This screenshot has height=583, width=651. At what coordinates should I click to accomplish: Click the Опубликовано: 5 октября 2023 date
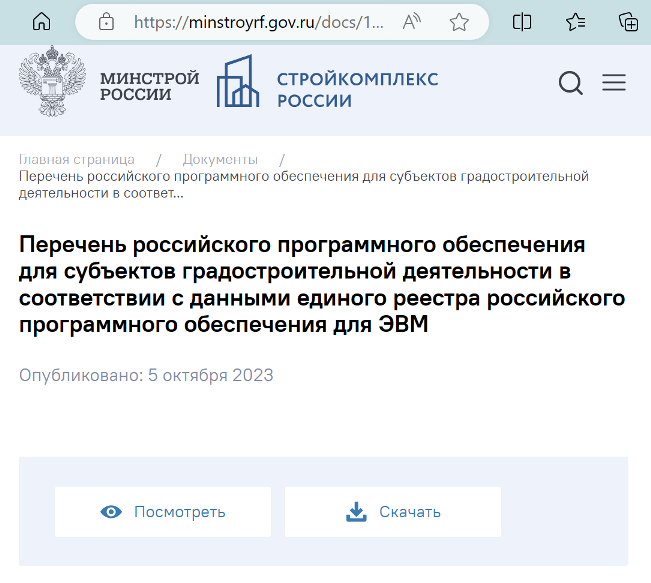[x=146, y=375]
